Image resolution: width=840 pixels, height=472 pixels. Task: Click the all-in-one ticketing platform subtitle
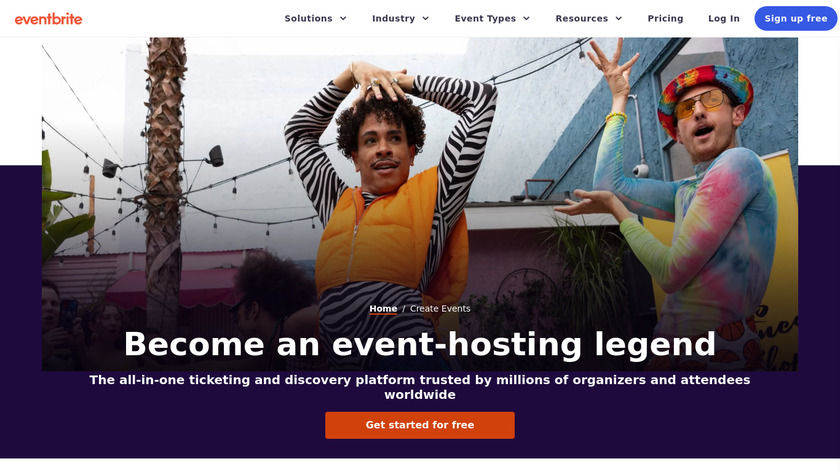[x=420, y=387]
